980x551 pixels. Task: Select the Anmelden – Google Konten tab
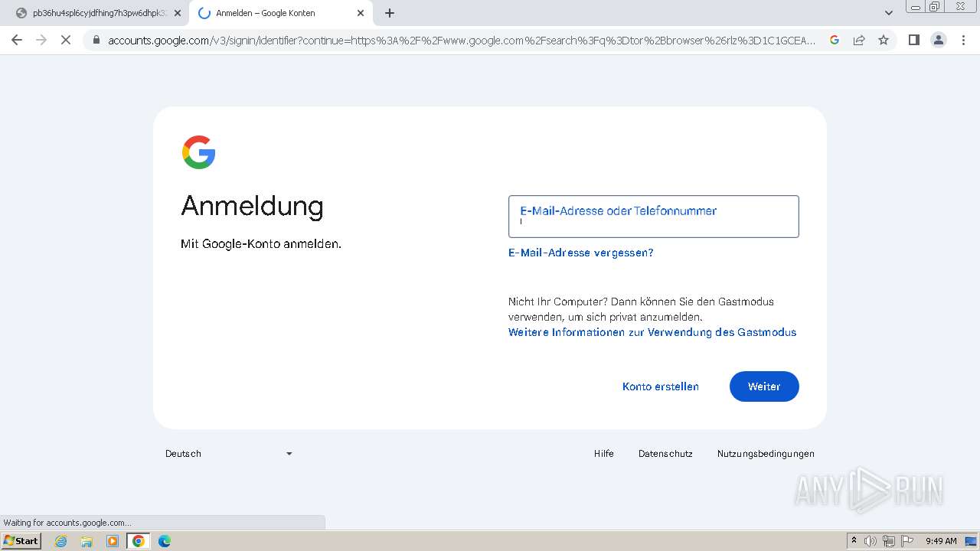click(x=280, y=13)
